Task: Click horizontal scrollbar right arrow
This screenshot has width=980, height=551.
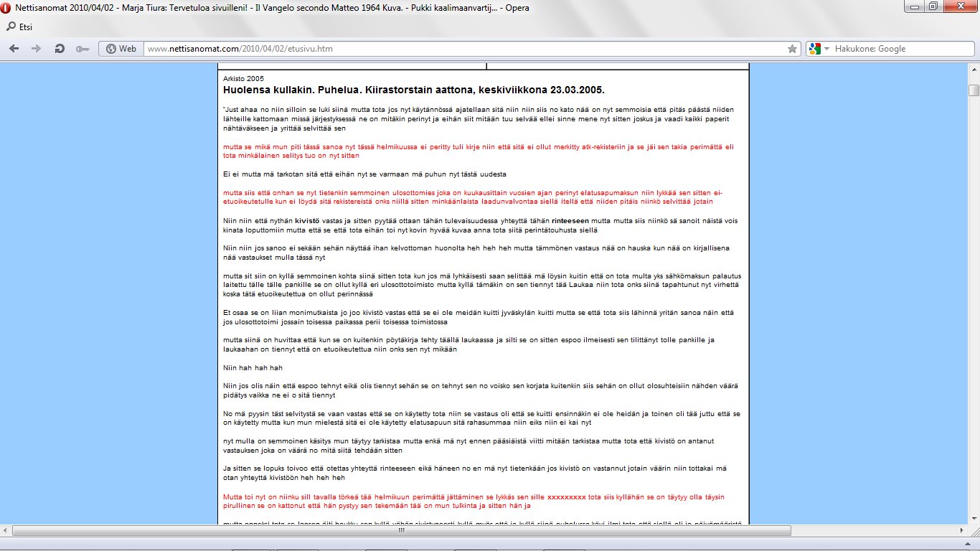Action: click(962, 531)
